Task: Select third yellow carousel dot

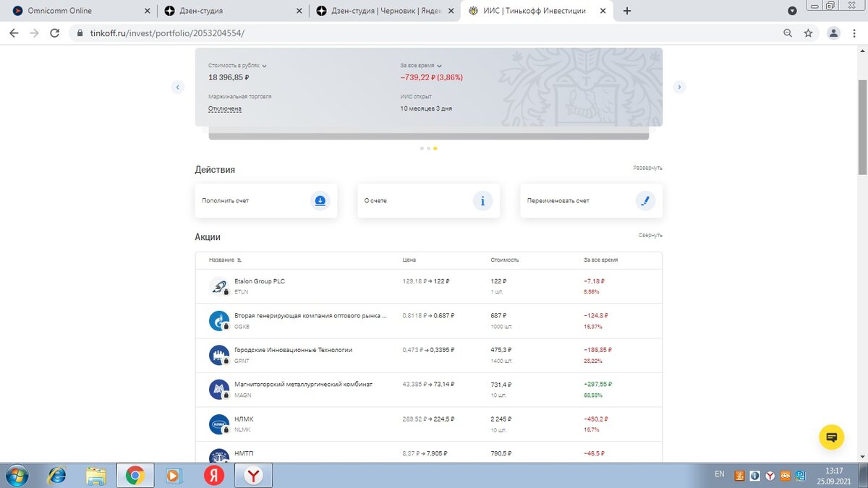Action: pyautogui.click(x=435, y=148)
